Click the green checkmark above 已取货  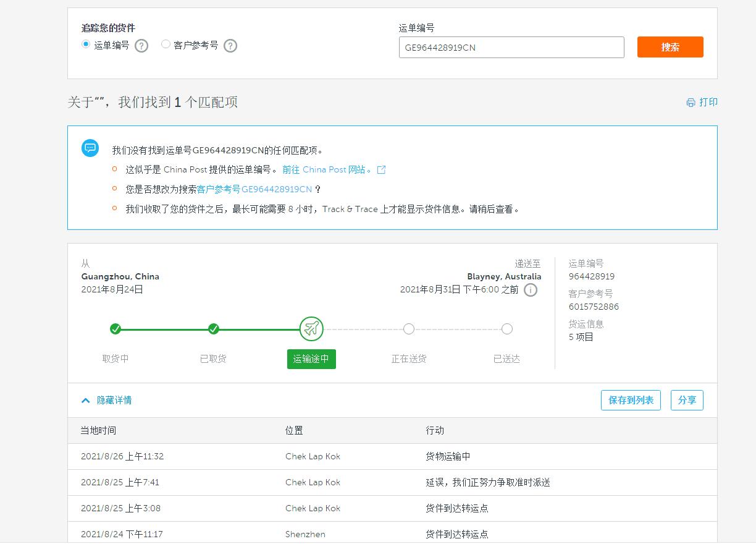click(213, 329)
